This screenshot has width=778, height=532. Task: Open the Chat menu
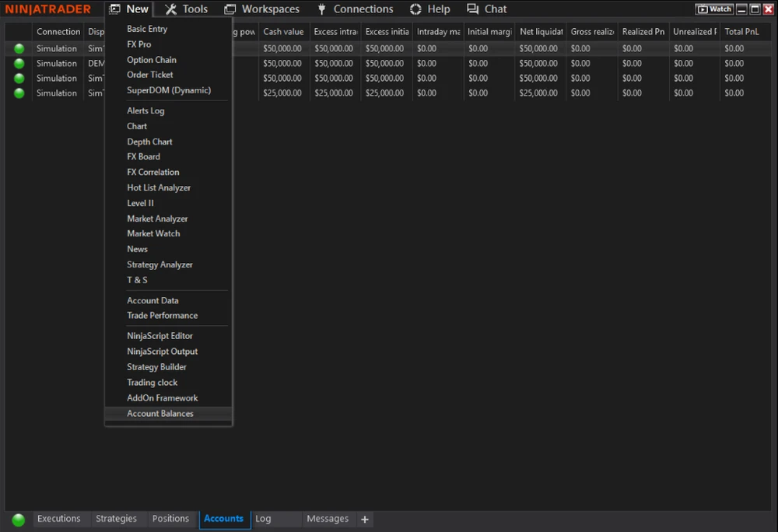point(487,9)
